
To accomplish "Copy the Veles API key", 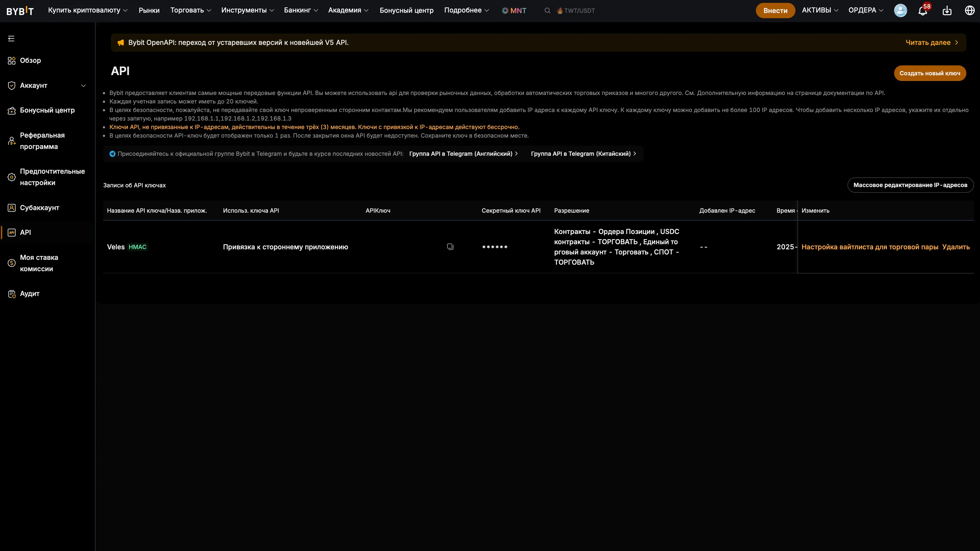I will click(450, 246).
